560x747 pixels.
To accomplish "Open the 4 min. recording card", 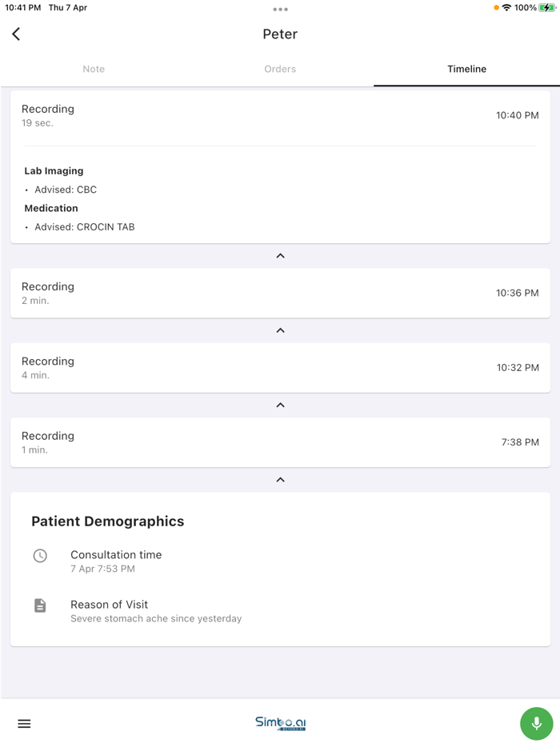I will pyautogui.click(x=280, y=368).
